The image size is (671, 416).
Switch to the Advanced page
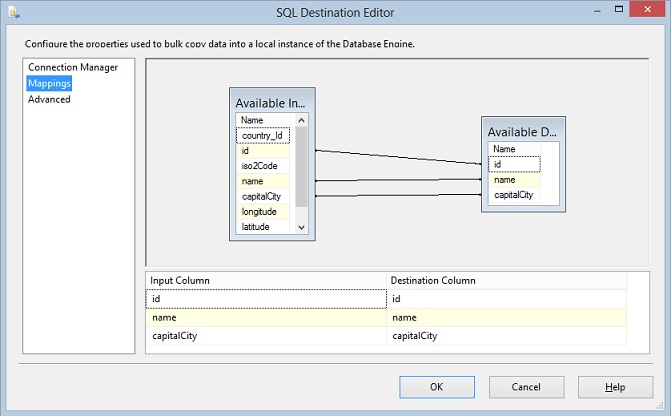(x=49, y=99)
